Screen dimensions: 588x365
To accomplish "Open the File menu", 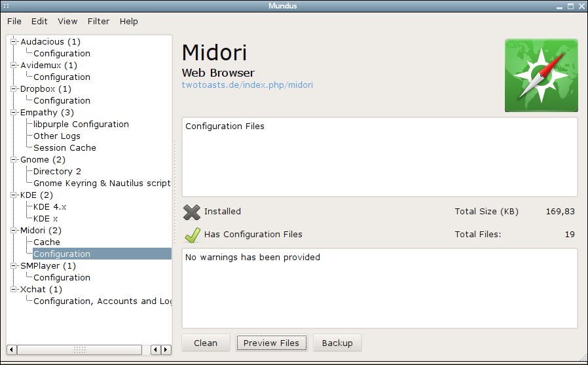I will [x=14, y=22].
